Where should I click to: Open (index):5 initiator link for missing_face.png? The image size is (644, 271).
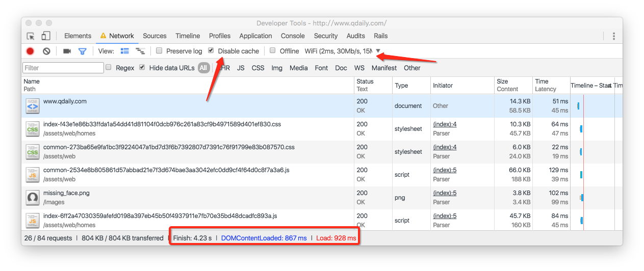click(445, 193)
